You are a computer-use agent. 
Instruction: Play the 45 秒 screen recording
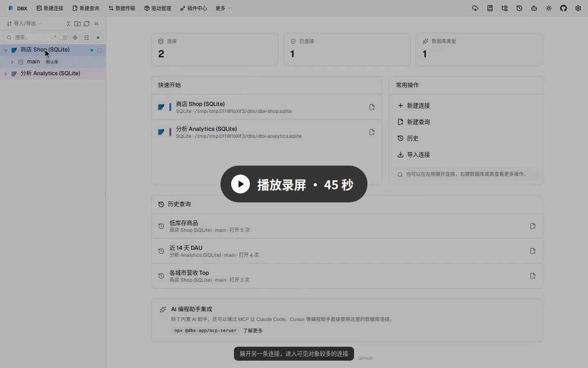[x=294, y=184]
